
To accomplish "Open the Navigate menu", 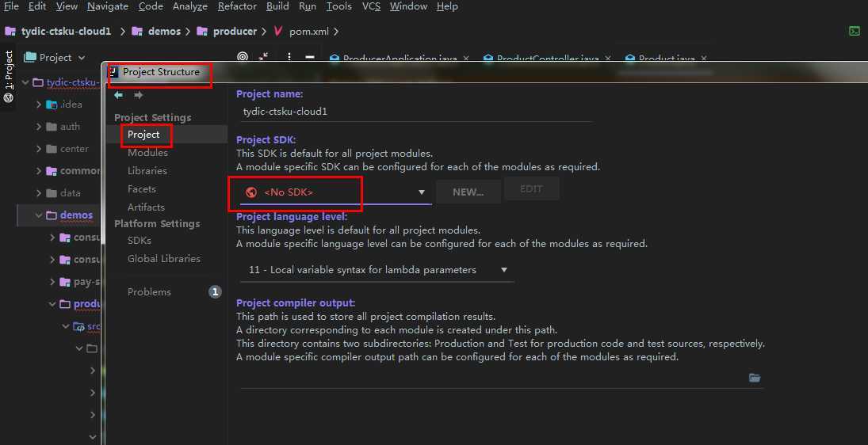I will 107,6.
